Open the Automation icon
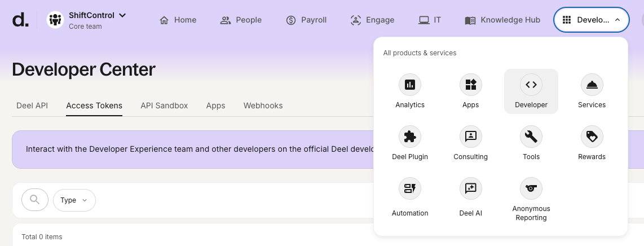Screen dimensions: 644x246 (x=410, y=188)
